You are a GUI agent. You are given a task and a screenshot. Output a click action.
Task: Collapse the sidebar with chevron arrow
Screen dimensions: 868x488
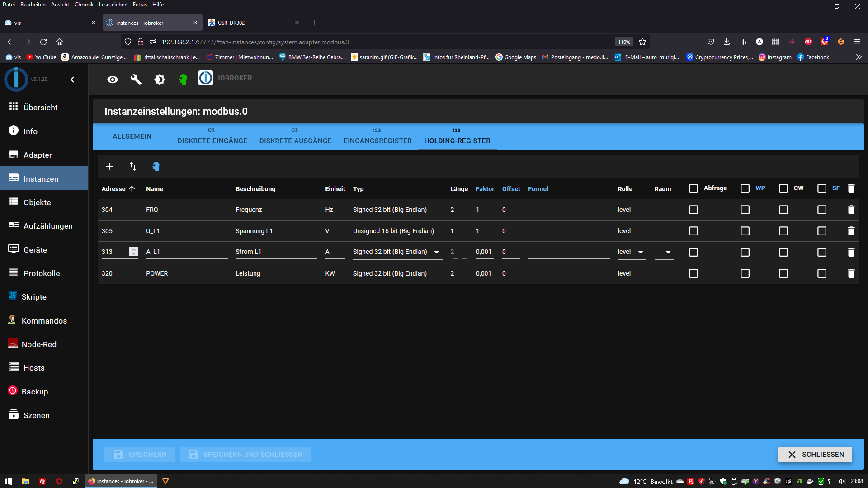point(72,80)
